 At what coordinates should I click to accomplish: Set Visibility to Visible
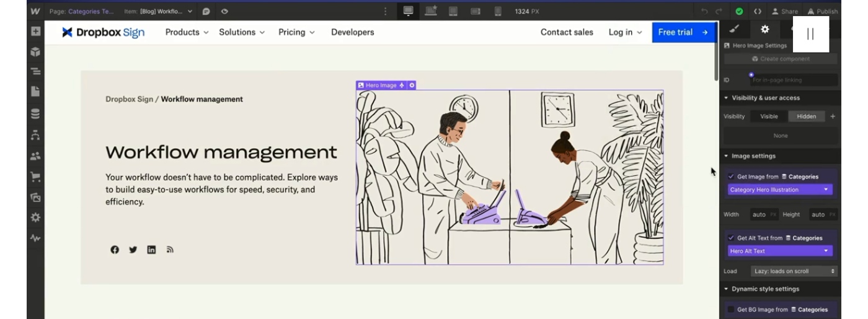(769, 116)
